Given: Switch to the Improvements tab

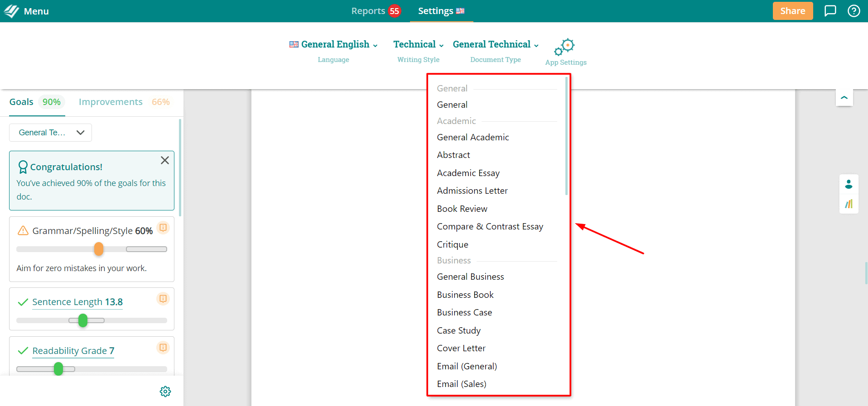Looking at the screenshot, I should pyautogui.click(x=124, y=102).
